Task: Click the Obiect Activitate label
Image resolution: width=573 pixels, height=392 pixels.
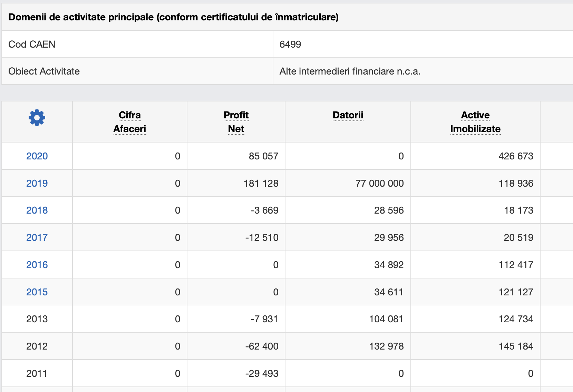Action: click(44, 71)
